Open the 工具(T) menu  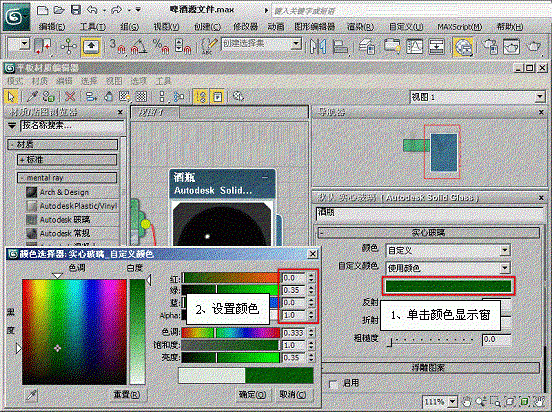point(93,27)
